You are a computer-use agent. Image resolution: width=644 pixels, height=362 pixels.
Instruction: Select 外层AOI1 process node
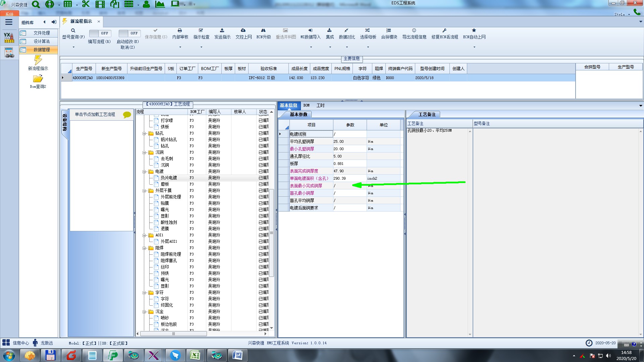click(x=169, y=241)
